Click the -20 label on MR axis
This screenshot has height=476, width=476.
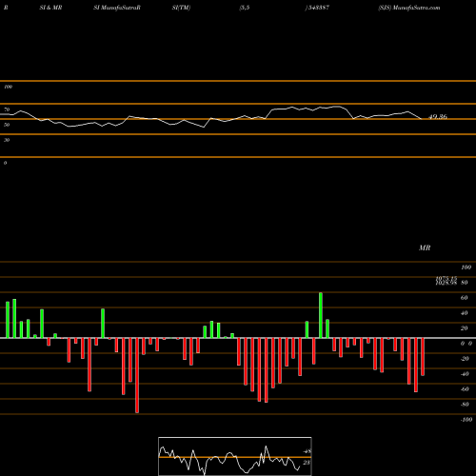(x=465, y=359)
